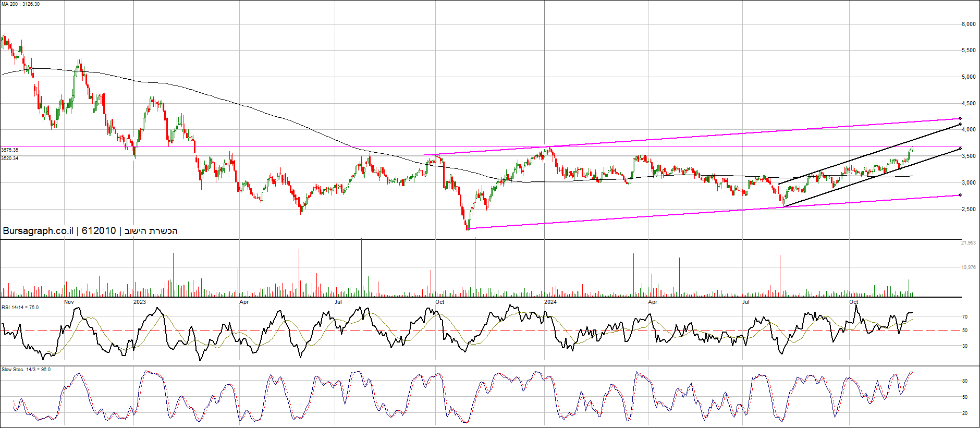Click the 70 level on RSI axis

click(965, 317)
